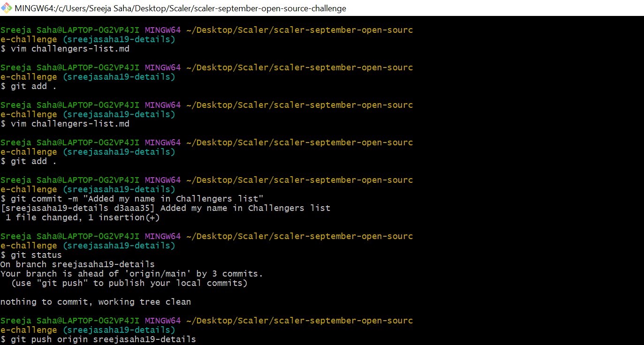Click the first "vim challengers-list.md" command line
Viewport: 644px width, 345px height.
click(x=65, y=49)
